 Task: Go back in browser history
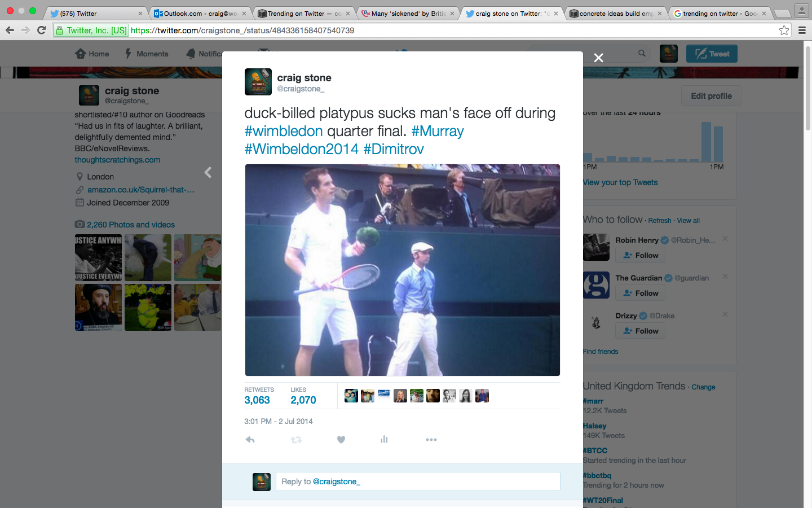[x=10, y=30]
